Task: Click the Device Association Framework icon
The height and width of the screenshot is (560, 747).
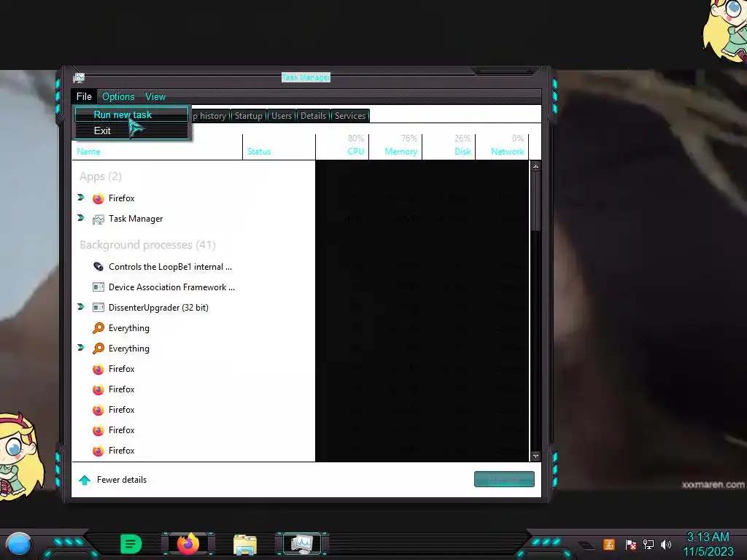Action: point(98,287)
